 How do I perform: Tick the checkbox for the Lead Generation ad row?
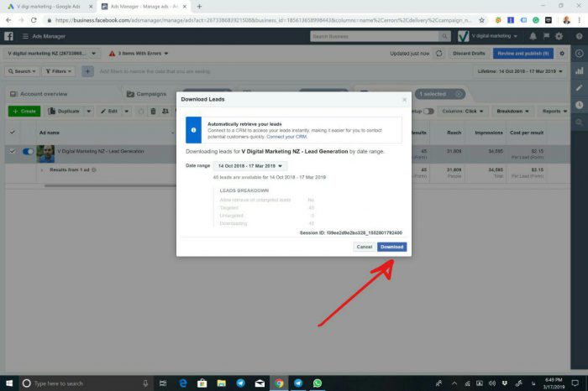pos(12,152)
